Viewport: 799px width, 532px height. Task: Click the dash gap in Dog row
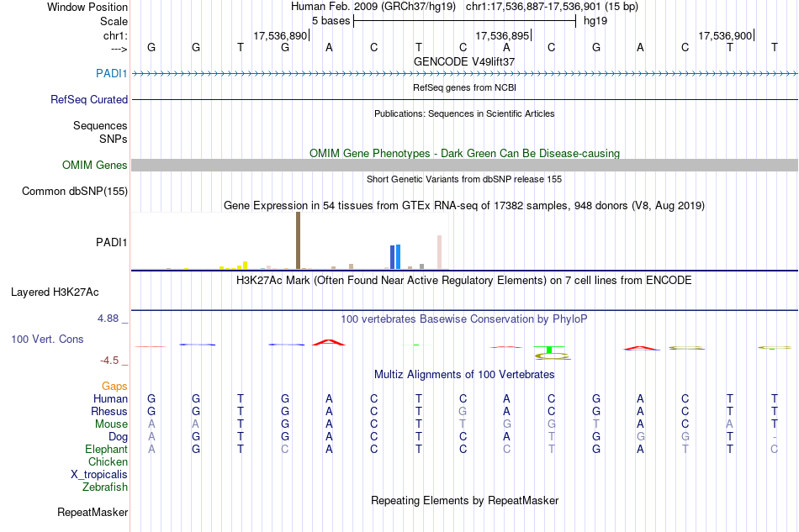point(774,437)
